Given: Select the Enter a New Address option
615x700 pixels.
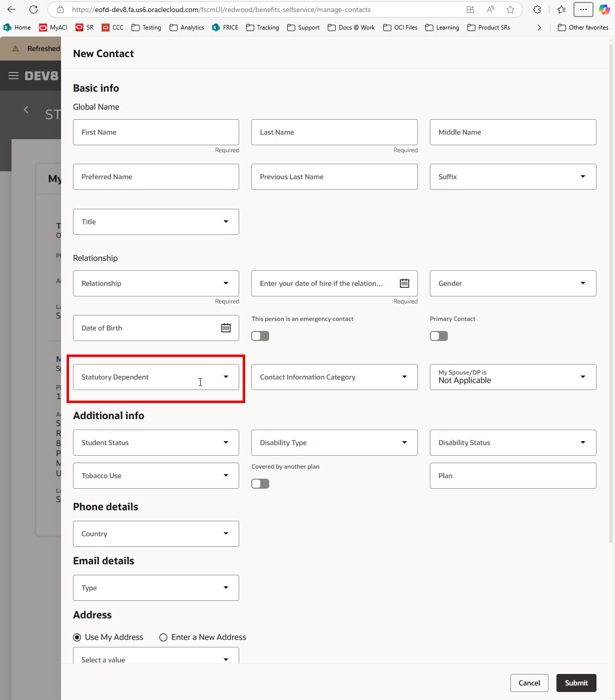Looking at the screenshot, I should pyautogui.click(x=163, y=637).
